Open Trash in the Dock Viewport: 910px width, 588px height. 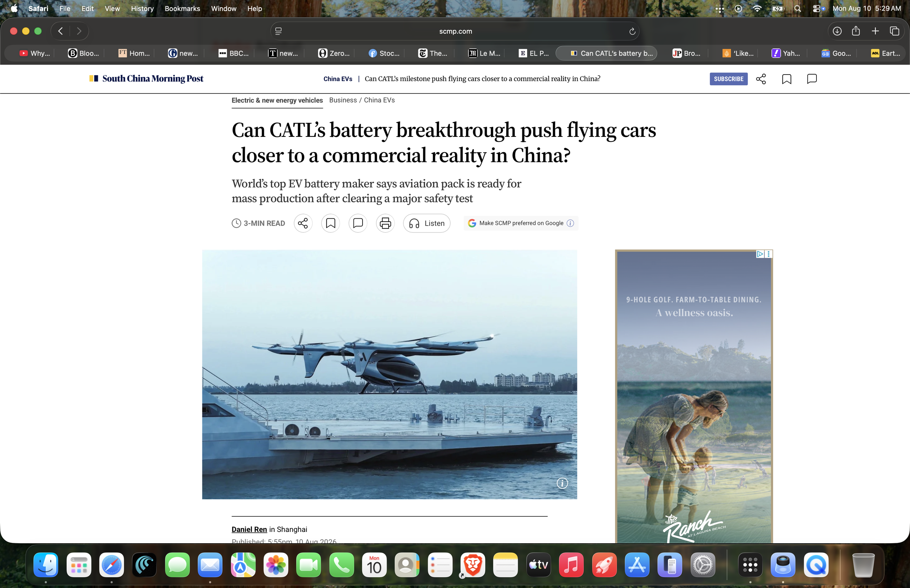[x=863, y=565]
